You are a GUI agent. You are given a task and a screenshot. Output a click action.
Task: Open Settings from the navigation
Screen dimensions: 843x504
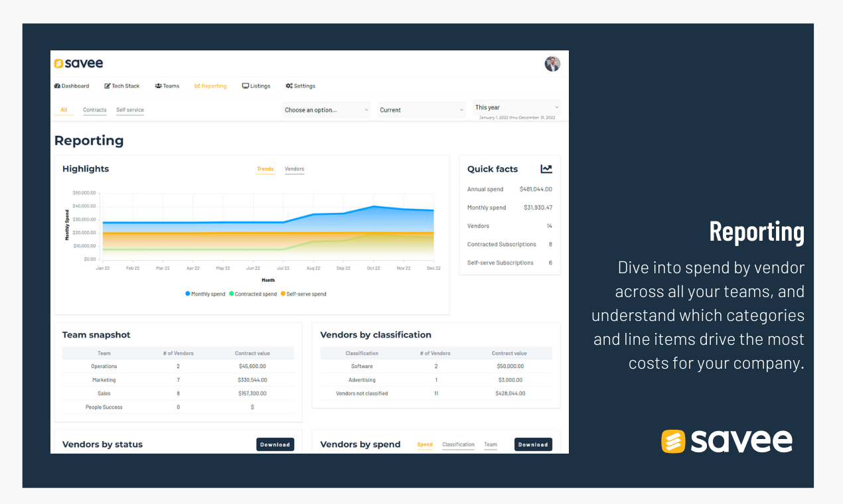300,86
